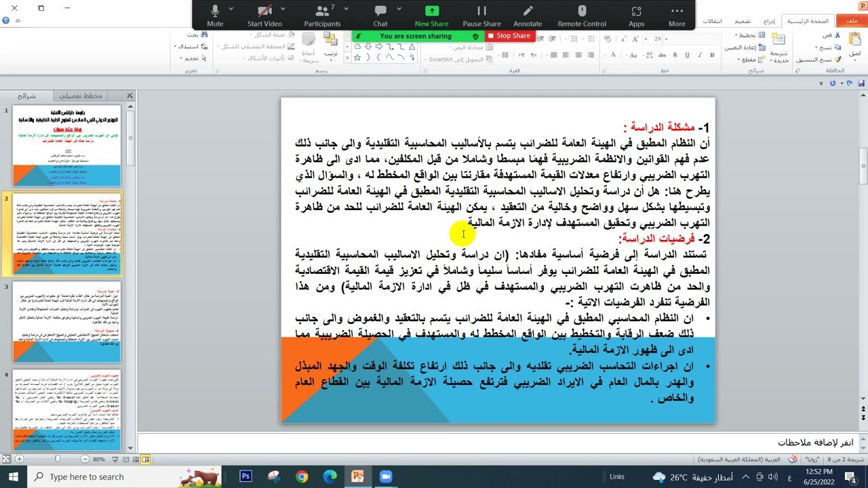Viewport: 868px width, 488px height.
Task: Open audio options arrow next to Mute
Action: [231, 9]
